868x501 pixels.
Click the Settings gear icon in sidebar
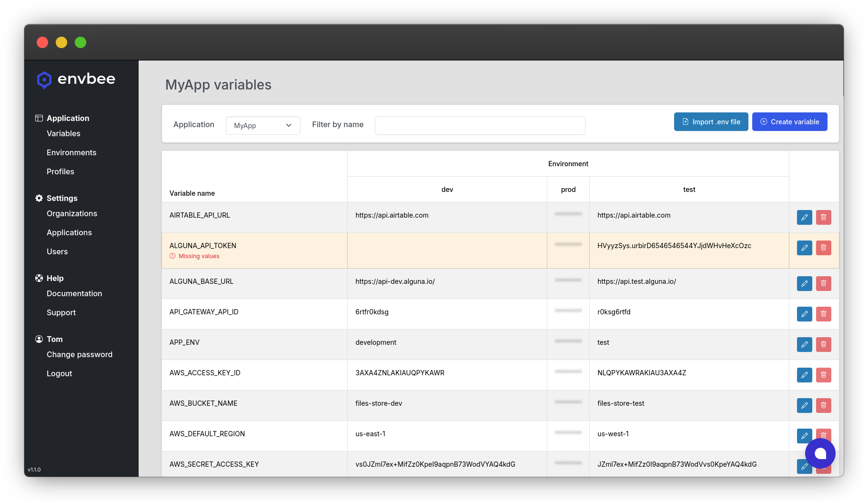pos(39,198)
